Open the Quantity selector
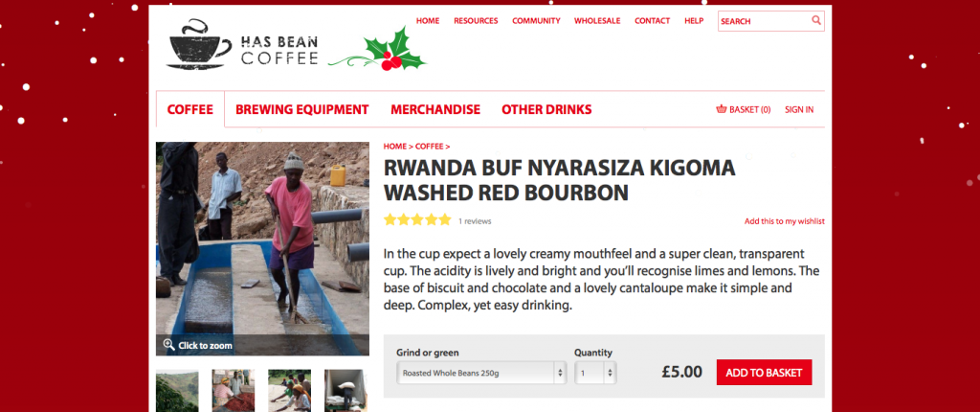Image resolution: width=980 pixels, height=412 pixels. 595,373
